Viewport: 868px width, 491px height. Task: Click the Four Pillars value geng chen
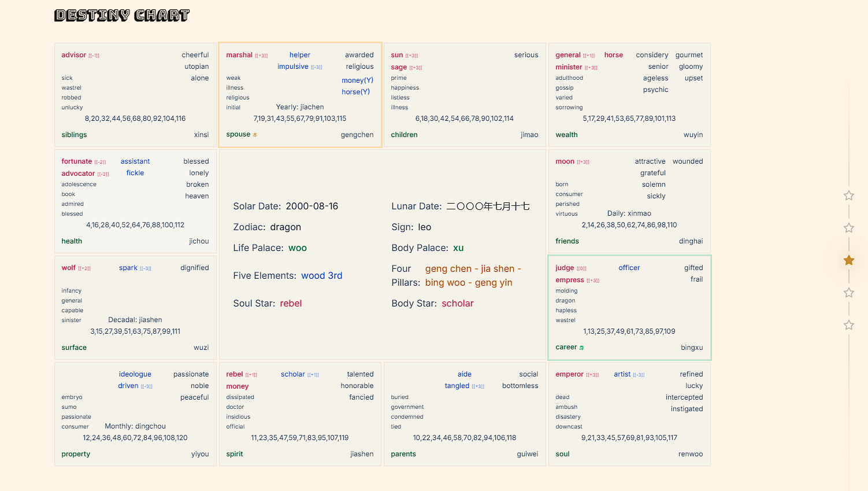tap(448, 269)
